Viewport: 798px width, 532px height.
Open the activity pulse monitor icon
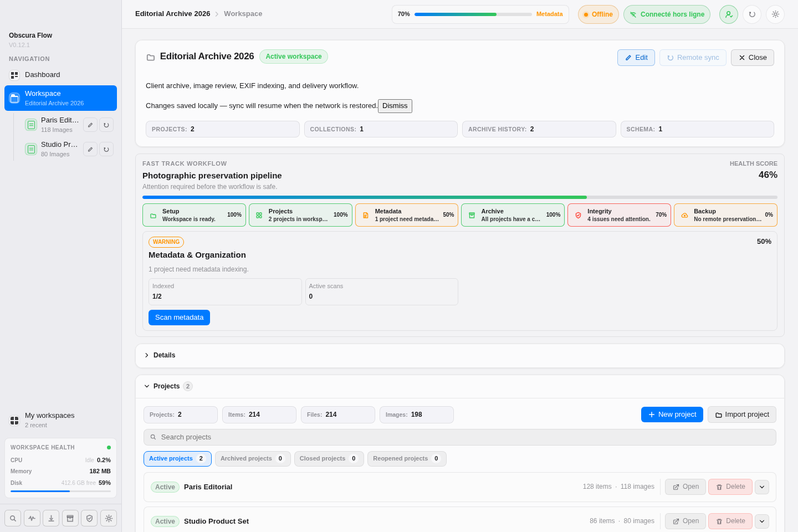click(32, 518)
